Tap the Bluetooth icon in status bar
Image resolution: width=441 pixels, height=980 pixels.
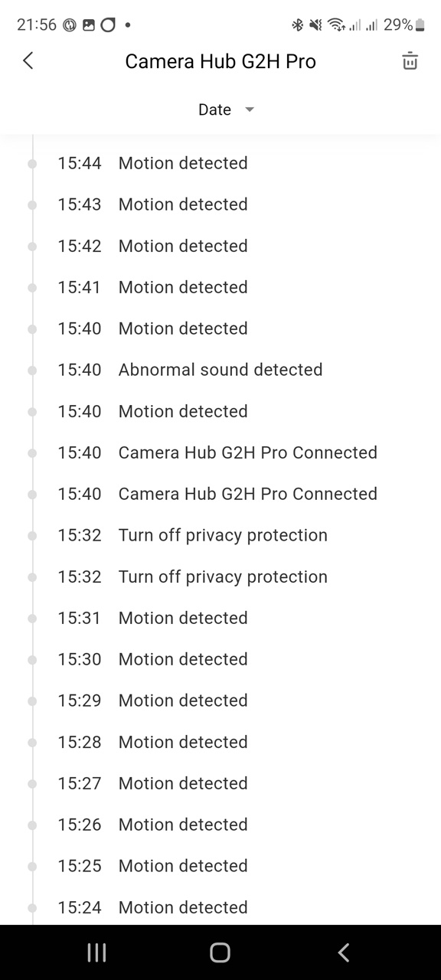coord(298,25)
